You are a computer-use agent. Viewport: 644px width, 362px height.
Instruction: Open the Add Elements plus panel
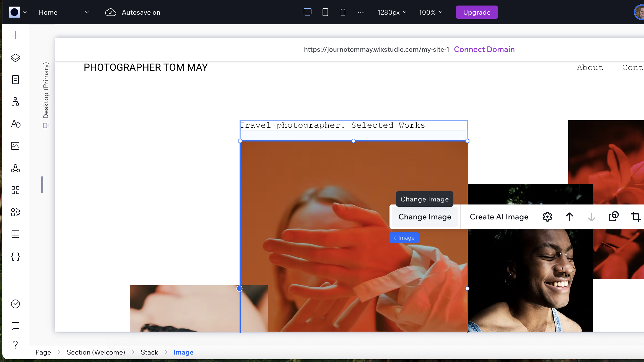pyautogui.click(x=15, y=35)
